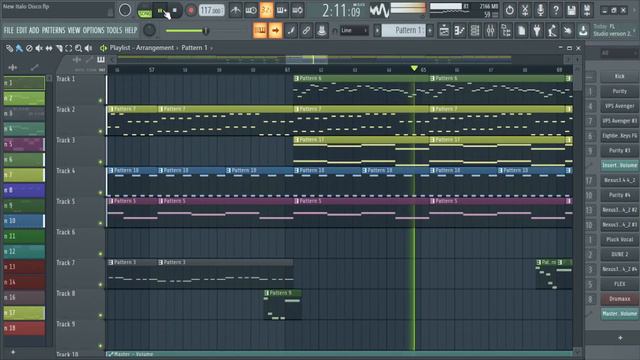Select the playlist Draw pencil tool
The image size is (640, 360).
click(x=9, y=49)
